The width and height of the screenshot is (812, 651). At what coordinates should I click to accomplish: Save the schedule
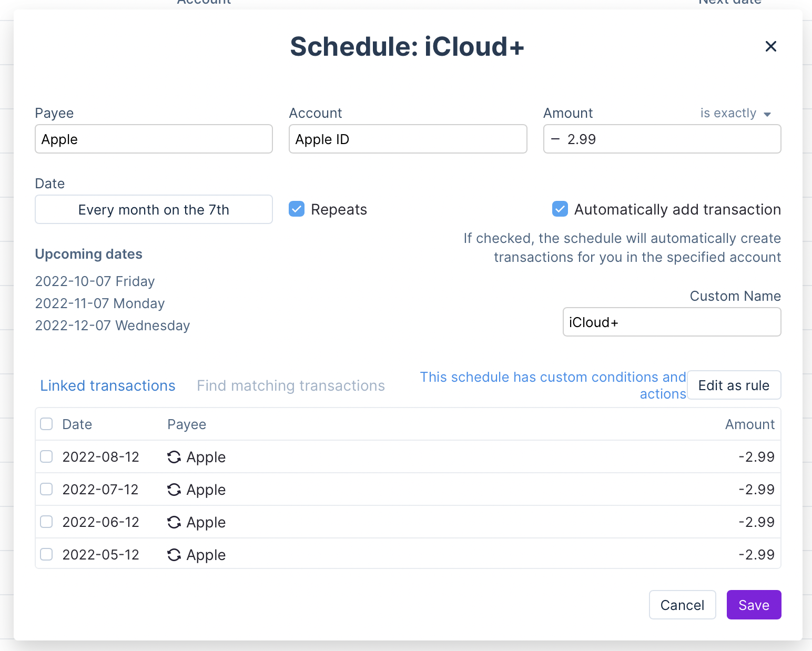point(754,605)
